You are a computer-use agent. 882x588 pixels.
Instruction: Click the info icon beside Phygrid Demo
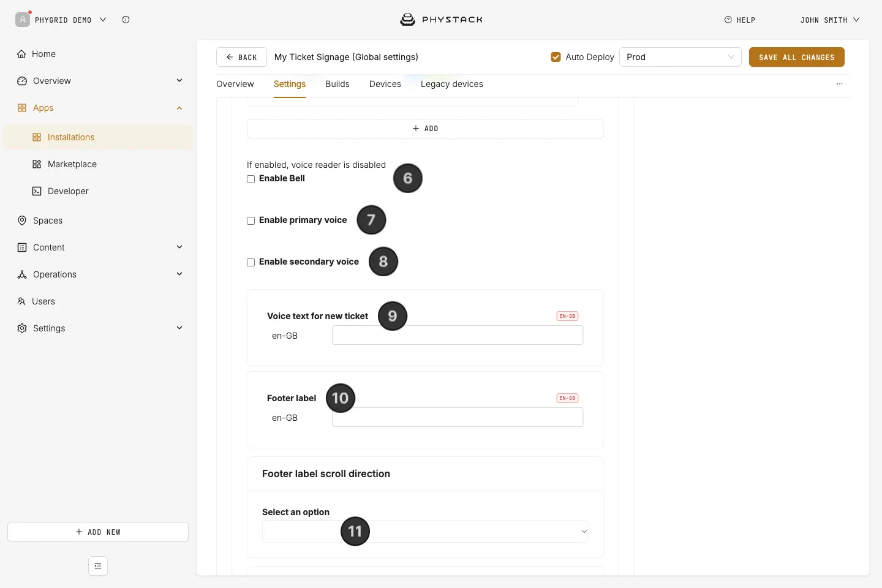tap(126, 20)
